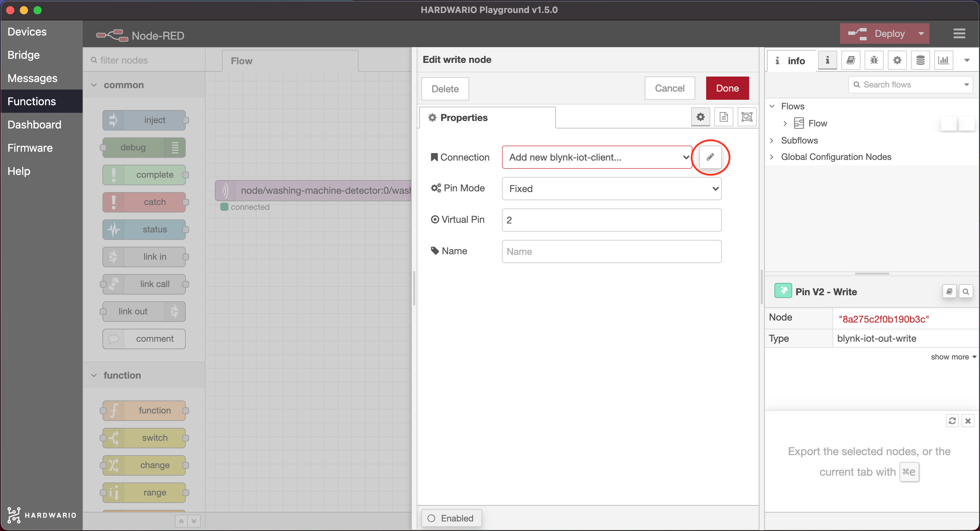This screenshot has height=531, width=980.
Task: Open the Pin Mode dropdown
Action: 611,188
